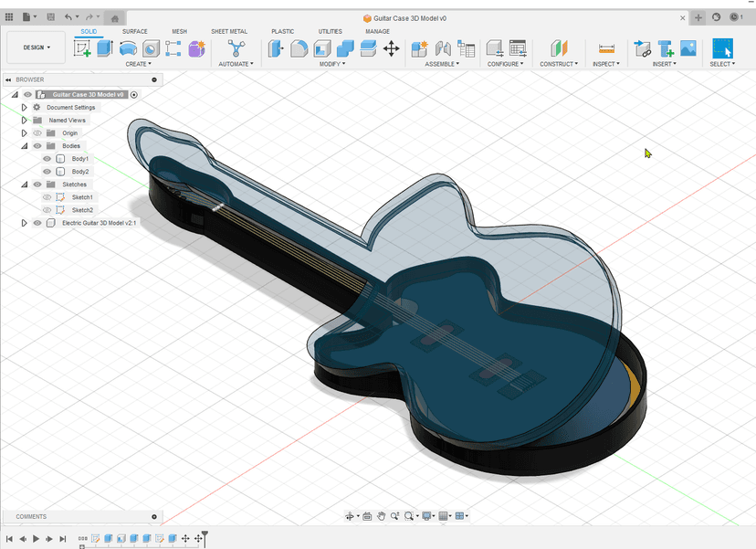
Task: Click the timeline end marker handle
Action: [x=205, y=534]
